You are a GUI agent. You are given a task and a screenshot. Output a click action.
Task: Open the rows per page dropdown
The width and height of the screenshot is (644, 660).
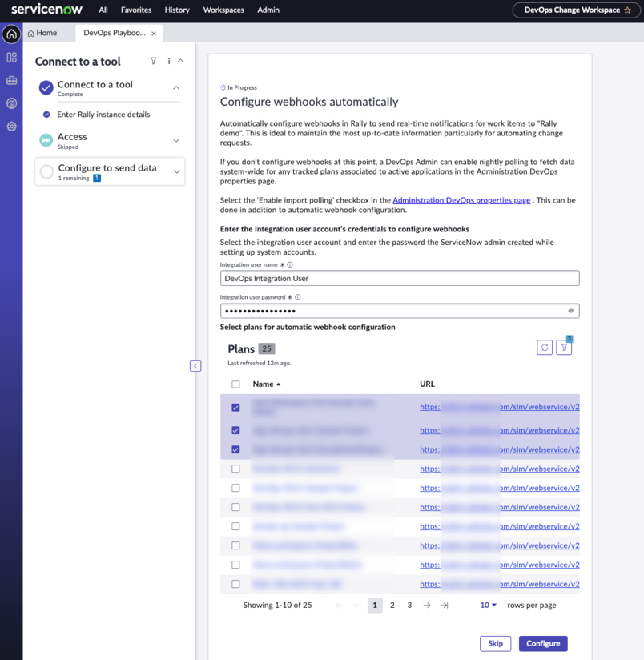click(489, 605)
